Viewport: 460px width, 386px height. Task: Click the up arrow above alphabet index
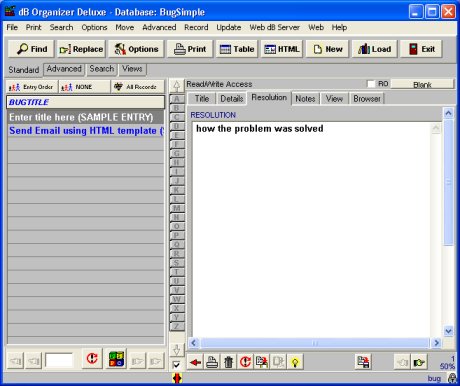coord(177,86)
